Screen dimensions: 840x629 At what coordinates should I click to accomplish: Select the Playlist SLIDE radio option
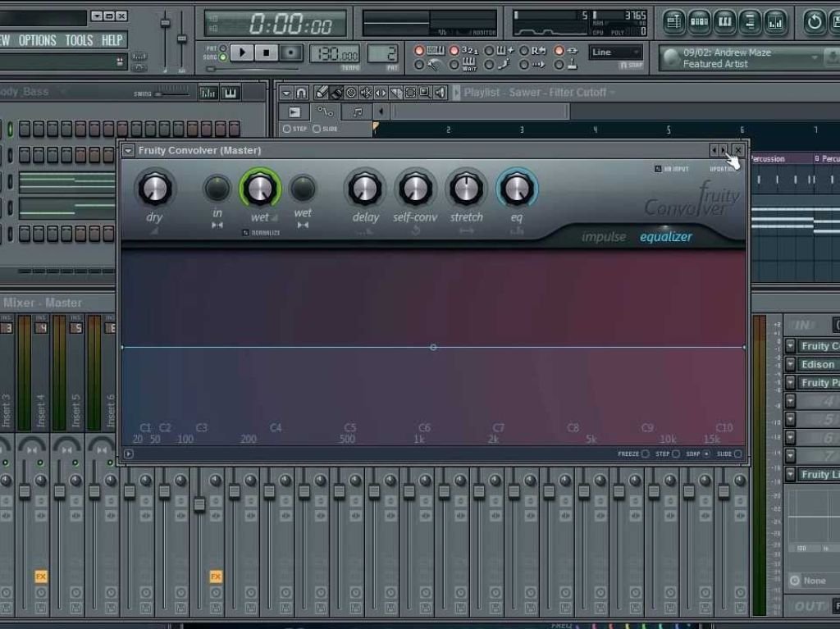point(317,129)
